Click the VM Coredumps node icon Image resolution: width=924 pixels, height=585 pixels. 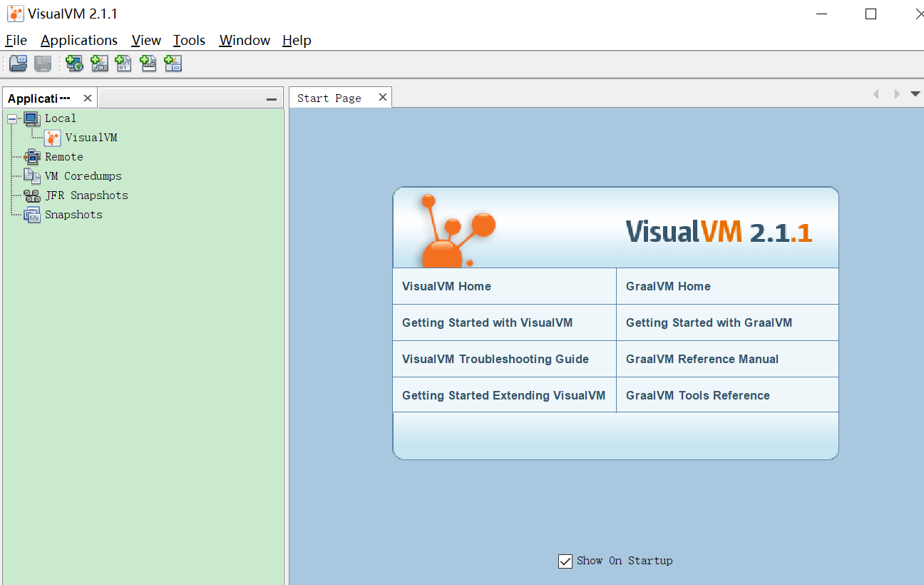pyautogui.click(x=32, y=176)
